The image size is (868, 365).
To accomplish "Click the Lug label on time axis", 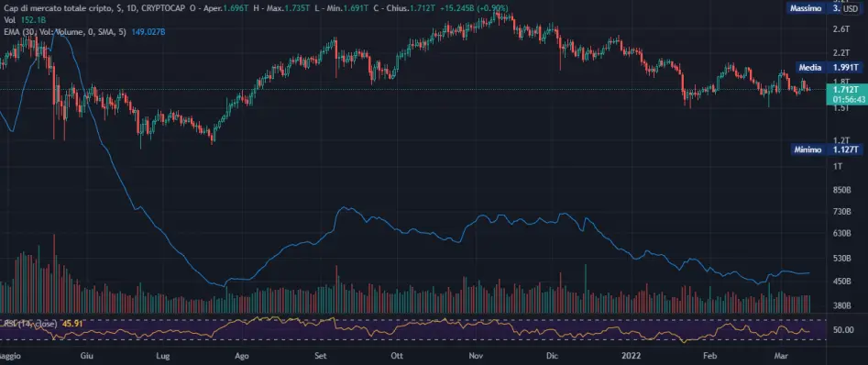I will (x=164, y=355).
